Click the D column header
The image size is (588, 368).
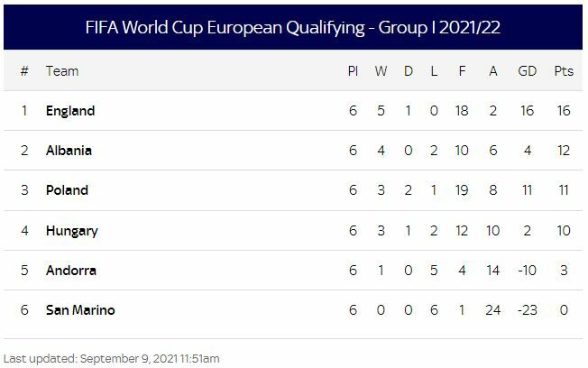(x=408, y=71)
